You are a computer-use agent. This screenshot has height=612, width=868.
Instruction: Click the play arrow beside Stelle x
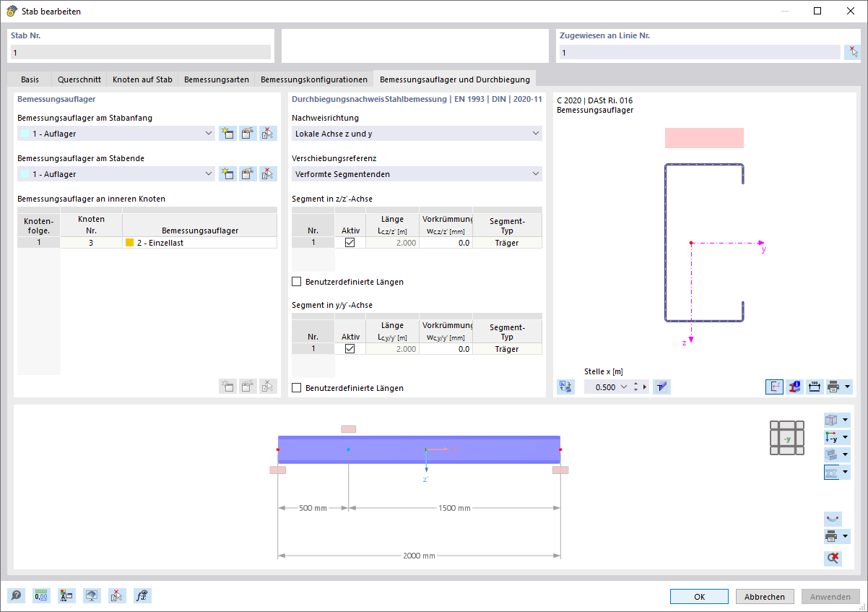tap(646, 387)
